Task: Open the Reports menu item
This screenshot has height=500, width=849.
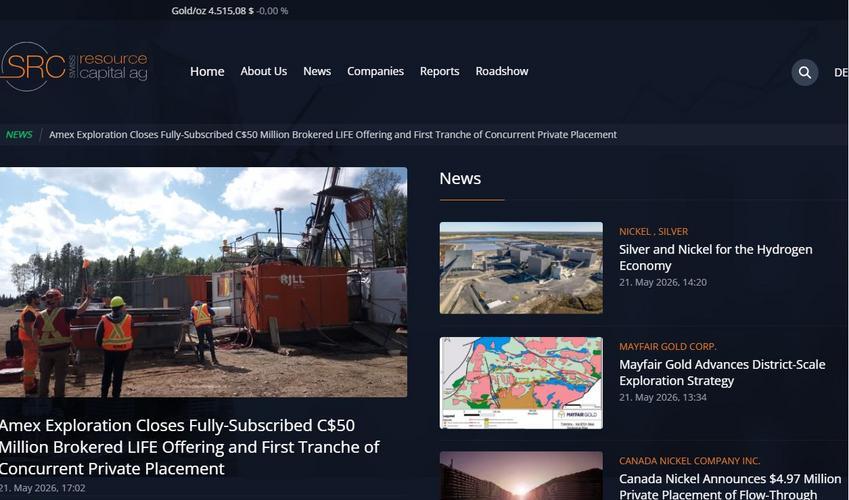Action: (x=439, y=72)
